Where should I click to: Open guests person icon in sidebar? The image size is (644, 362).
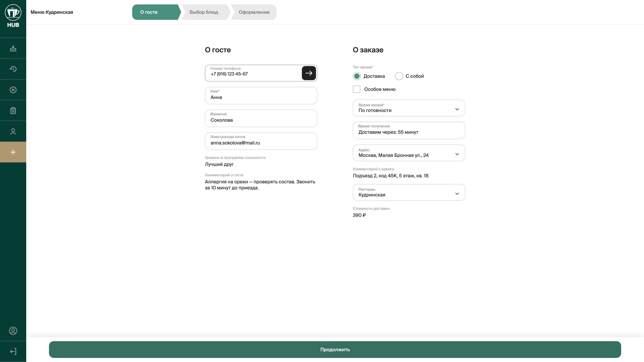click(x=13, y=131)
